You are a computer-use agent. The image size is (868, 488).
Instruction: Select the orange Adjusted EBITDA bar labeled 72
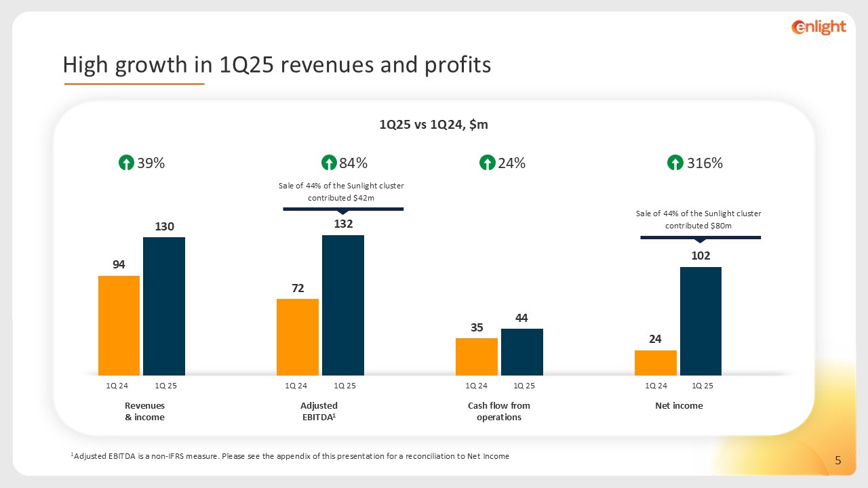point(298,337)
